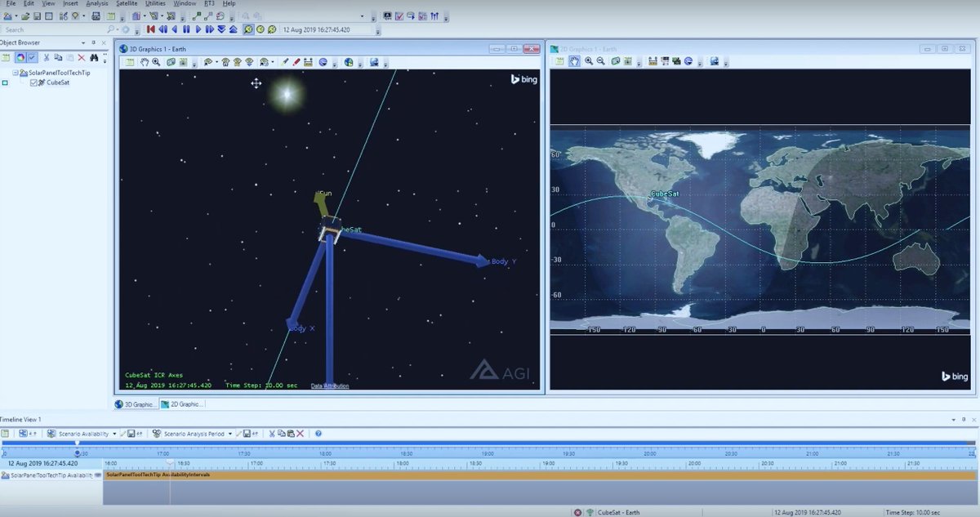The width and height of the screenshot is (980, 517).
Task: Switch to the 3D Graphics tab
Action: 136,403
